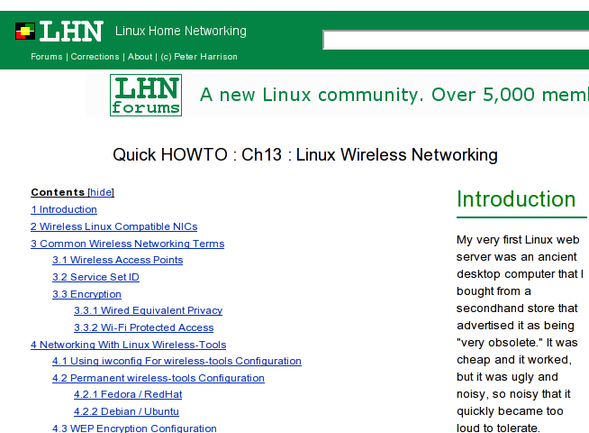Click the green 'Introduction' section heading
The image size is (589, 433).
[516, 199]
